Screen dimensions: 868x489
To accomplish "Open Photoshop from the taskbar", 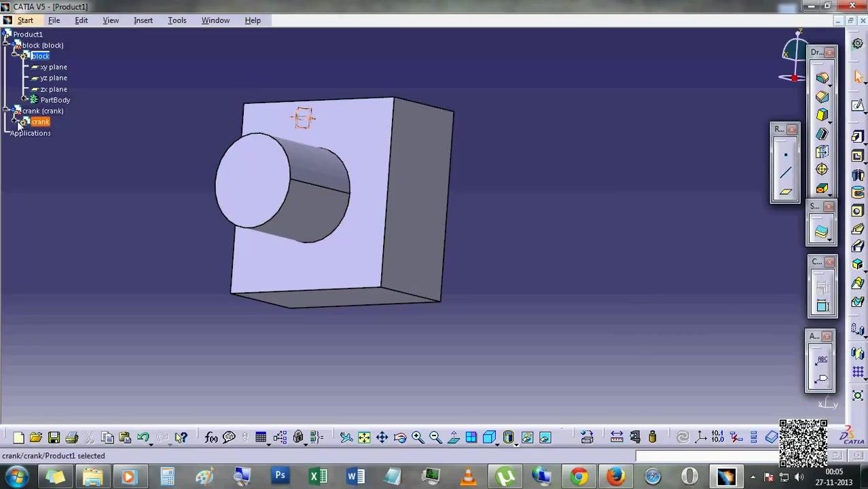I will (x=280, y=476).
